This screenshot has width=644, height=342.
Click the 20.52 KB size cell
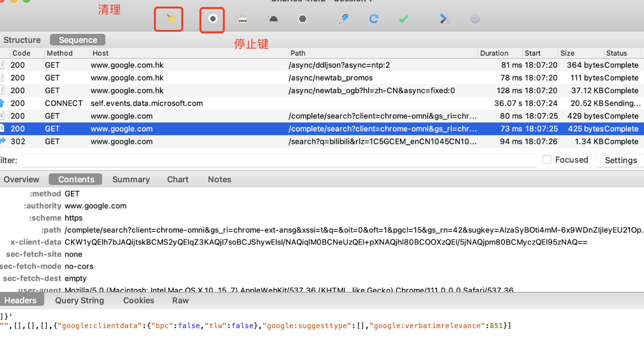click(587, 103)
